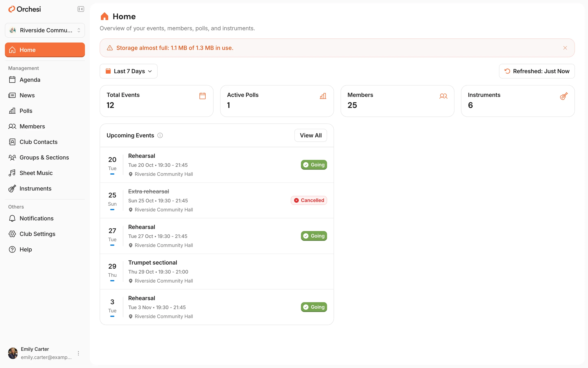Click the Cancelled badge on Extra rehearsal
Image resolution: width=588 pixels, height=368 pixels.
(x=309, y=200)
